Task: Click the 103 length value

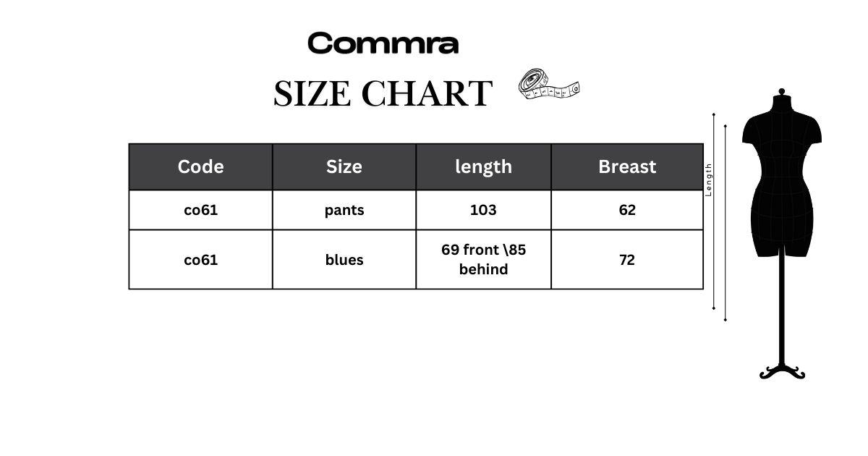Action: point(483,210)
